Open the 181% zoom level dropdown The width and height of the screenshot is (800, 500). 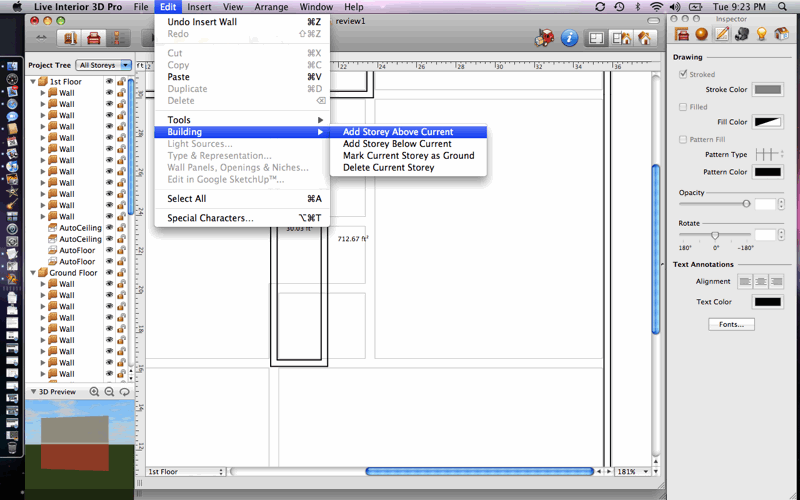pyautogui.click(x=633, y=472)
